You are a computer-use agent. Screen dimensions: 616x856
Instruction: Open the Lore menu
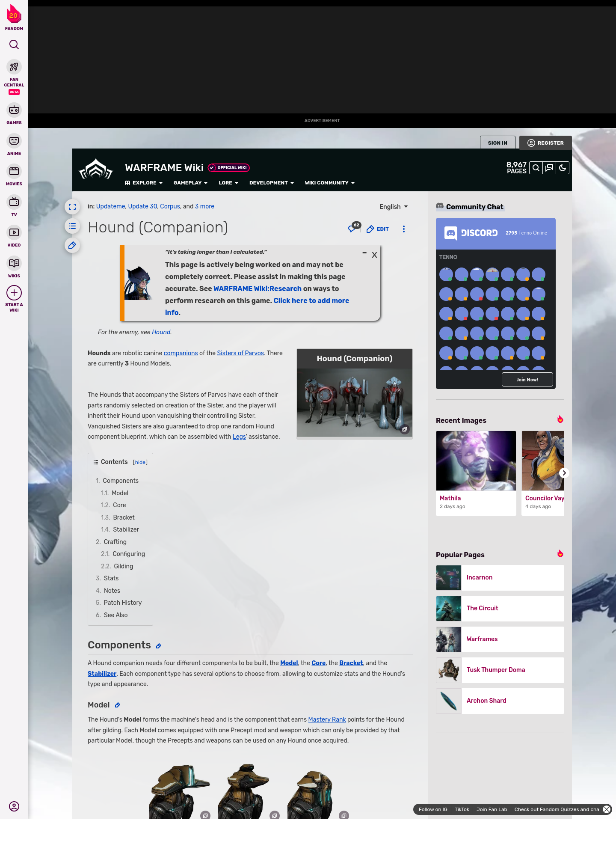(228, 183)
